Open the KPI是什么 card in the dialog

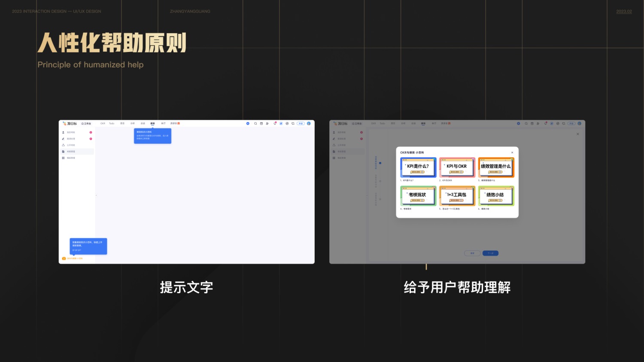[x=418, y=167]
